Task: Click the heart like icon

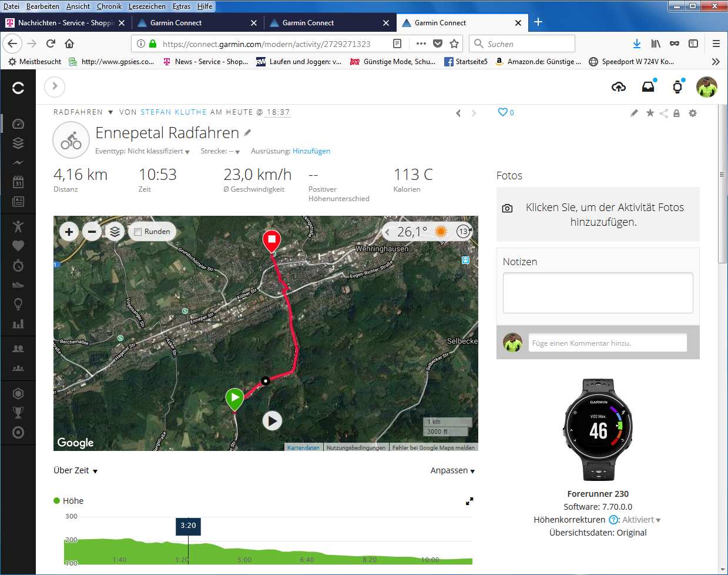Action: click(502, 112)
